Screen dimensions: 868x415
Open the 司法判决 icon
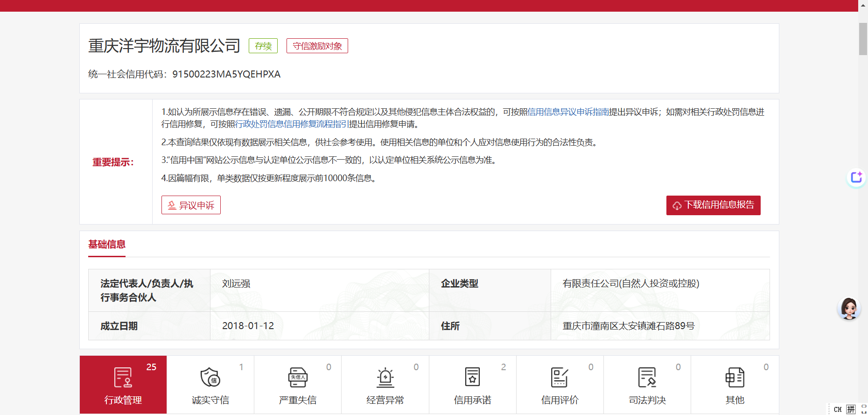(x=647, y=378)
